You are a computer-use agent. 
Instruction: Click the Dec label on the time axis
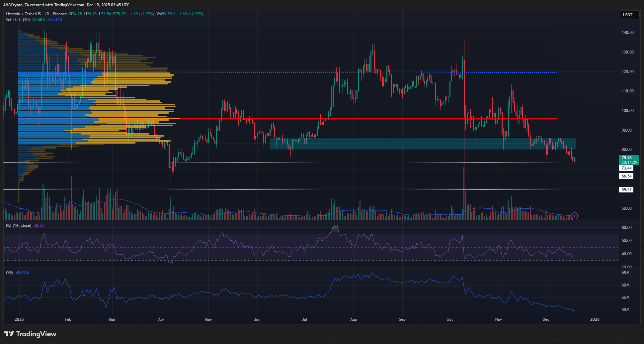pyautogui.click(x=546, y=319)
